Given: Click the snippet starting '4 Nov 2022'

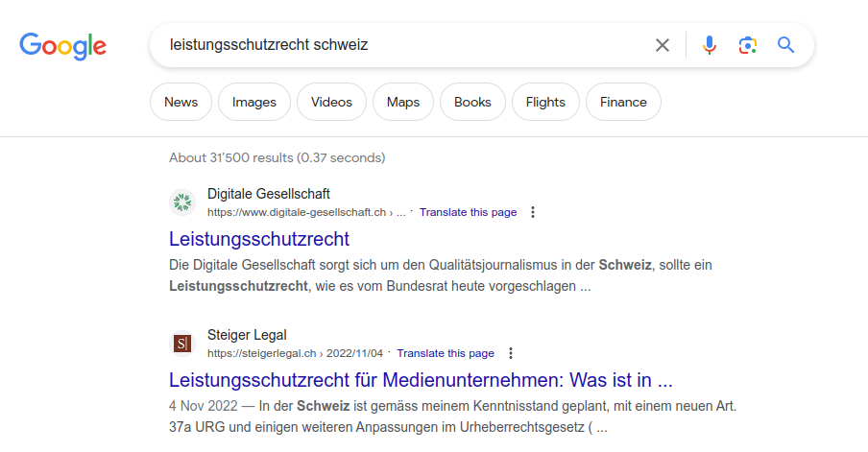Looking at the screenshot, I should [x=452, y=416].
